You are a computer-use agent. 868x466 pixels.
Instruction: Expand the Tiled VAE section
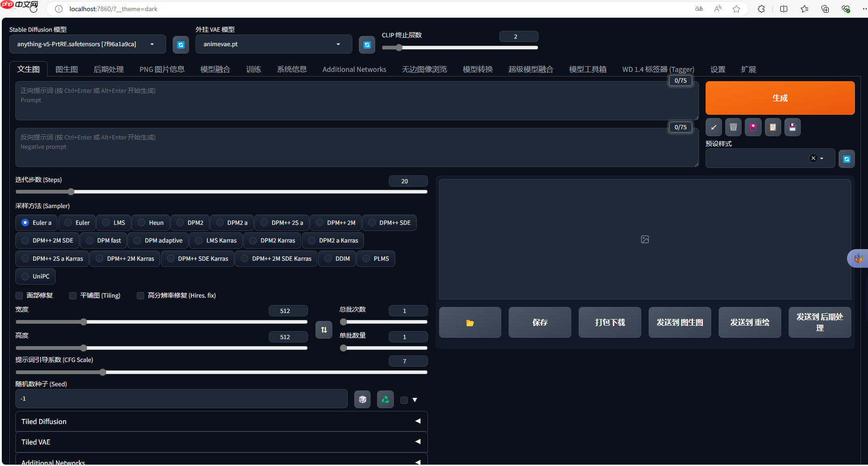(221, 442)
